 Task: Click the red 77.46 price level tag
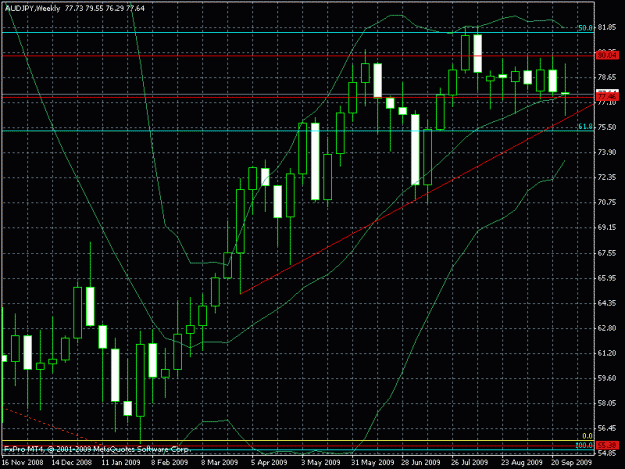tap(607, 97)
